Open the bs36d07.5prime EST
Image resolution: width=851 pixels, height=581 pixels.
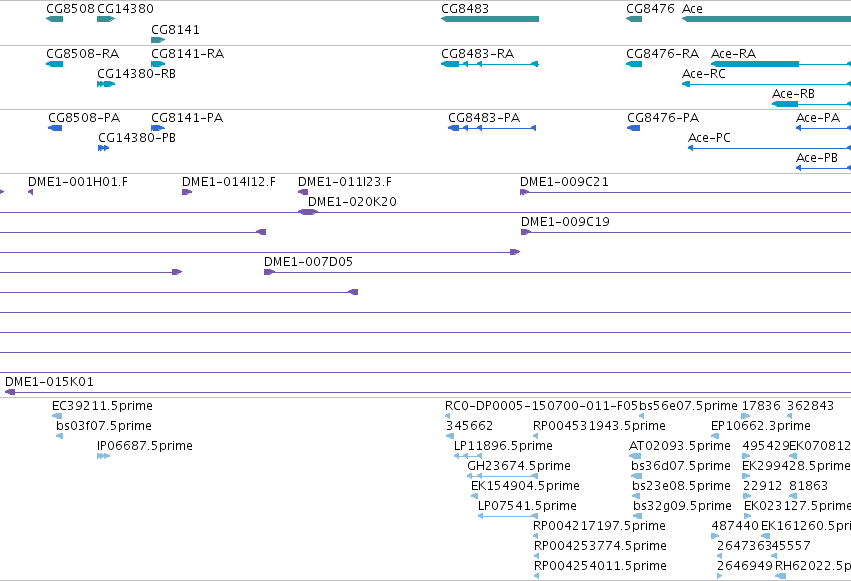(x=637, y=476)
